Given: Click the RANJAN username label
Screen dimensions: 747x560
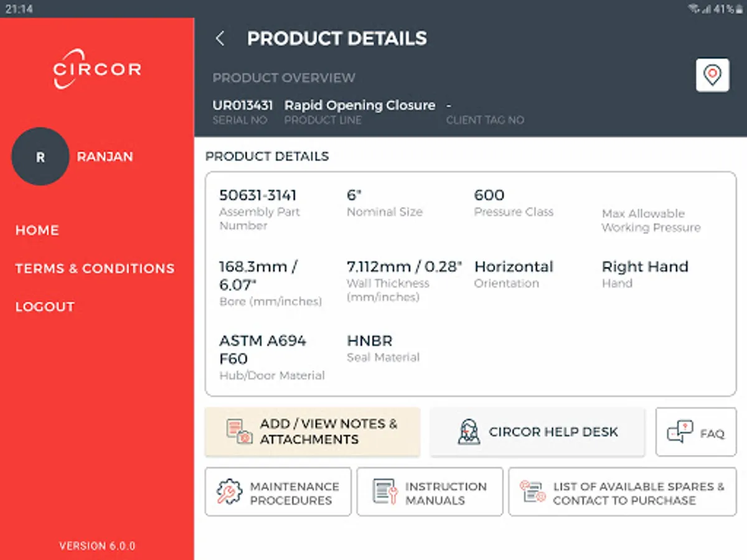Looking at the screenshot, I should [x=105, y=157].
